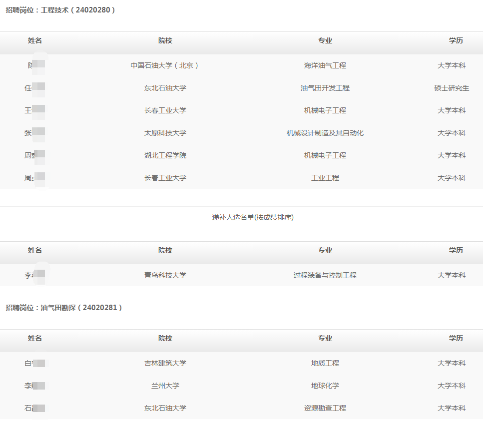Select the 太原科技大学 school entry
Screen dimensions: 483x448
click(x=165, y=133)
